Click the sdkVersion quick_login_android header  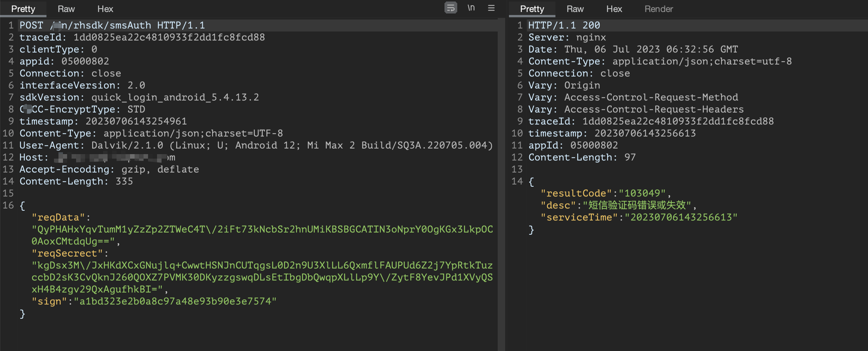(x=139, y=97)
